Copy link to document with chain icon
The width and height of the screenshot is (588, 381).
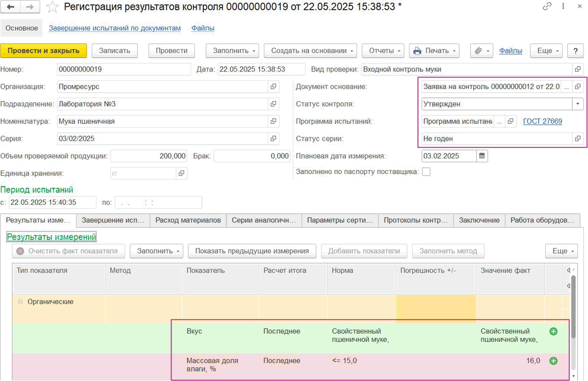coord(547,6)
